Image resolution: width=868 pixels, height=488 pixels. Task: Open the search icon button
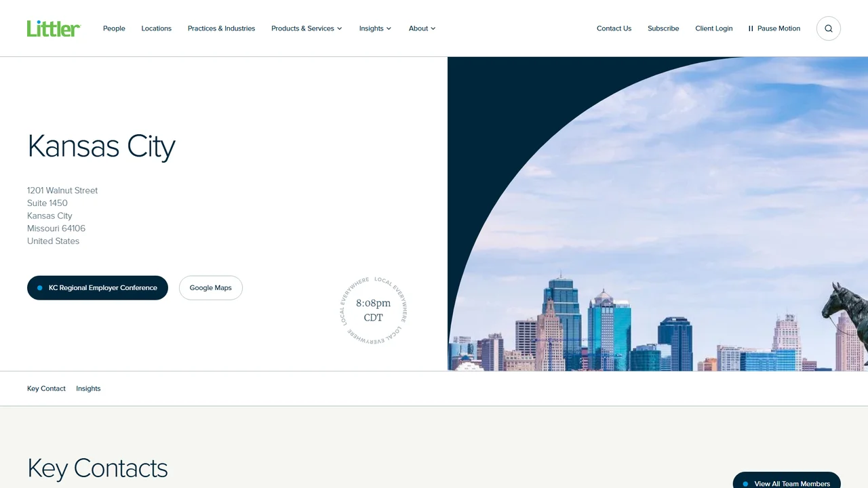tap(829, 28)
